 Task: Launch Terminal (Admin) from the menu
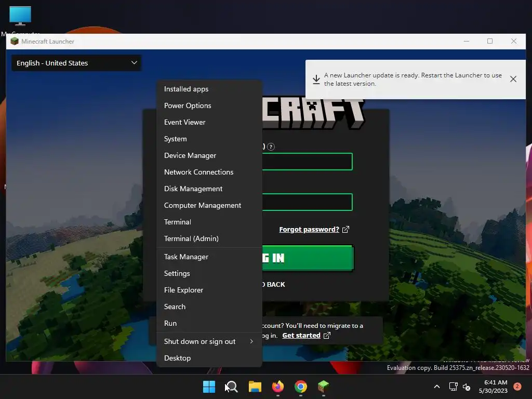pyautogui.click(x=209, y=238)
